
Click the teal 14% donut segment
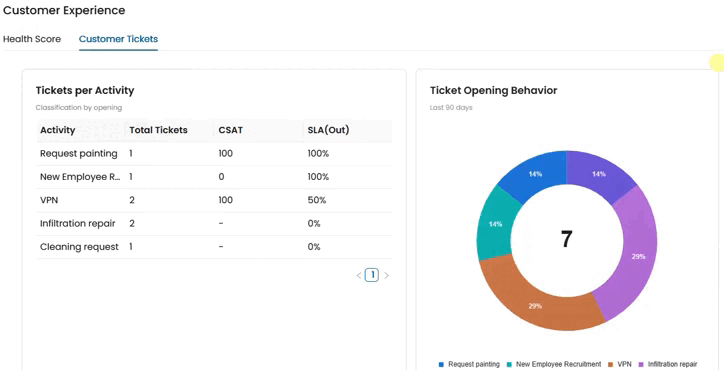point(496,224)
